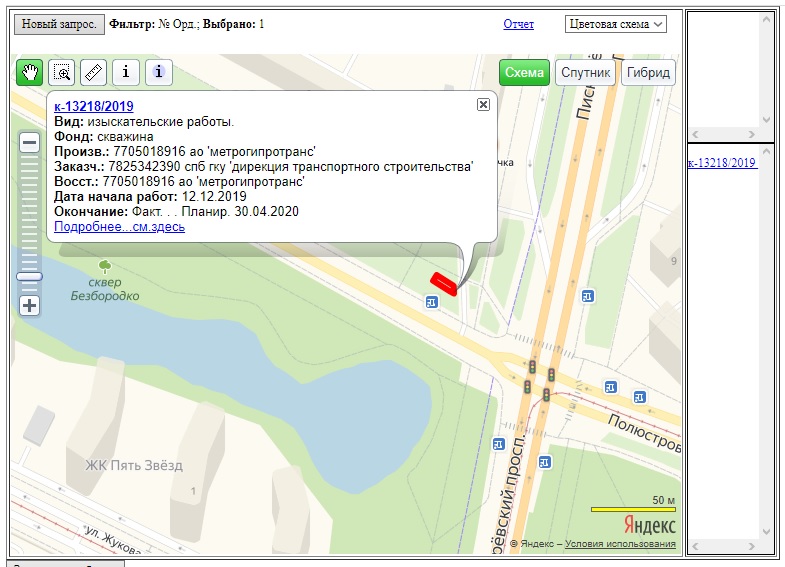This screenshot has width=785, height=567.
Task: Select the hand pan tool
Action: (x=30, y=72)
